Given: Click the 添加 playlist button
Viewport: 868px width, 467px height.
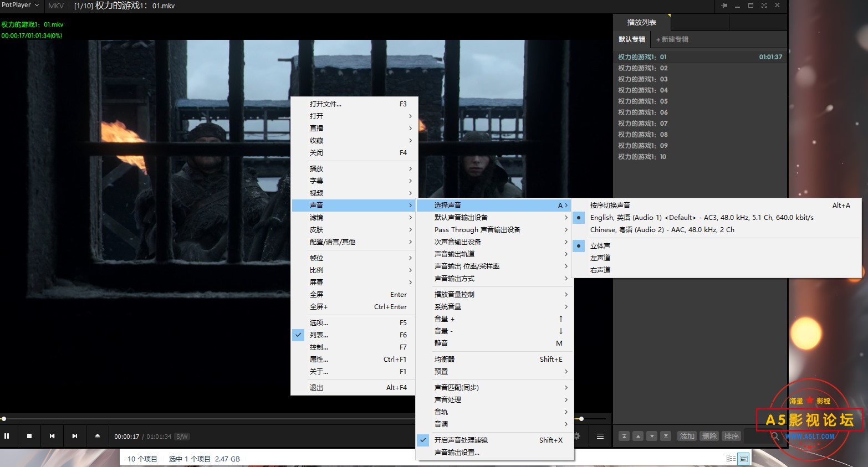Looking at the screenshot, I should tap(687, 436).
